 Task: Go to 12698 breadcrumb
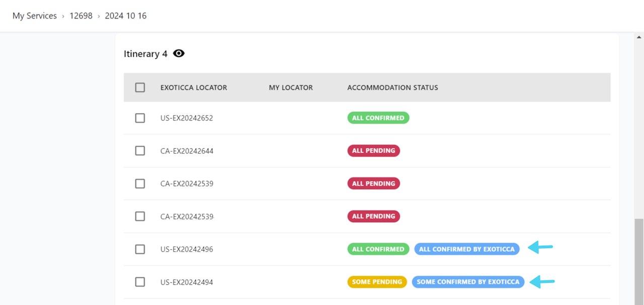(x=81, y=16)
